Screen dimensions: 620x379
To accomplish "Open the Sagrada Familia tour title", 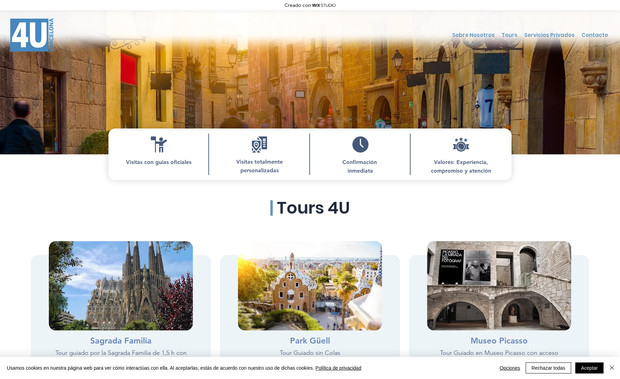I will tap(121, 341).
